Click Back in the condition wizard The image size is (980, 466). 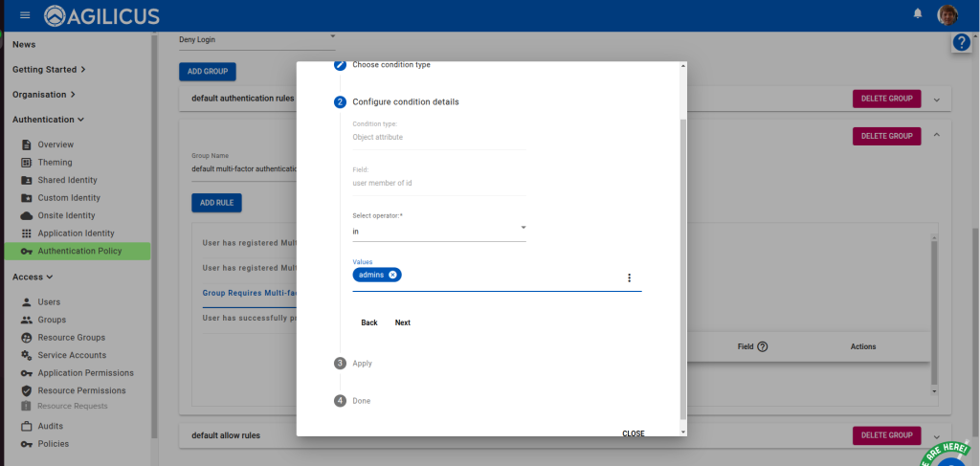point(369,322)
